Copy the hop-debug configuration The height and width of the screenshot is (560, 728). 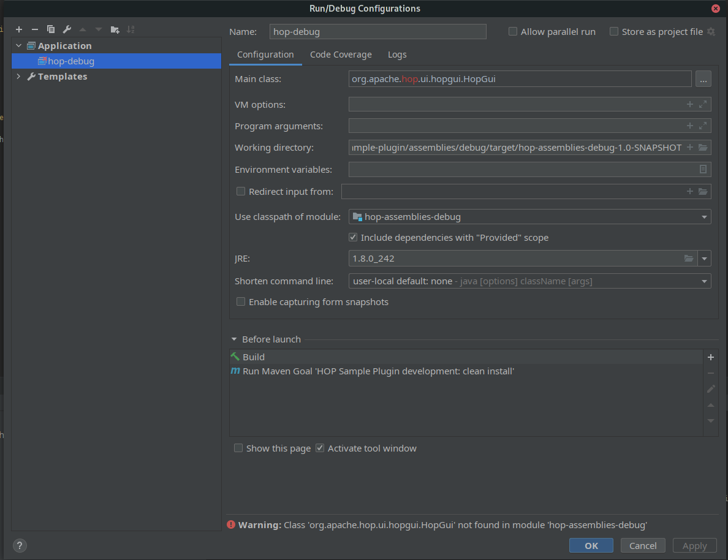pyautogui.click(x=51, y=29)
